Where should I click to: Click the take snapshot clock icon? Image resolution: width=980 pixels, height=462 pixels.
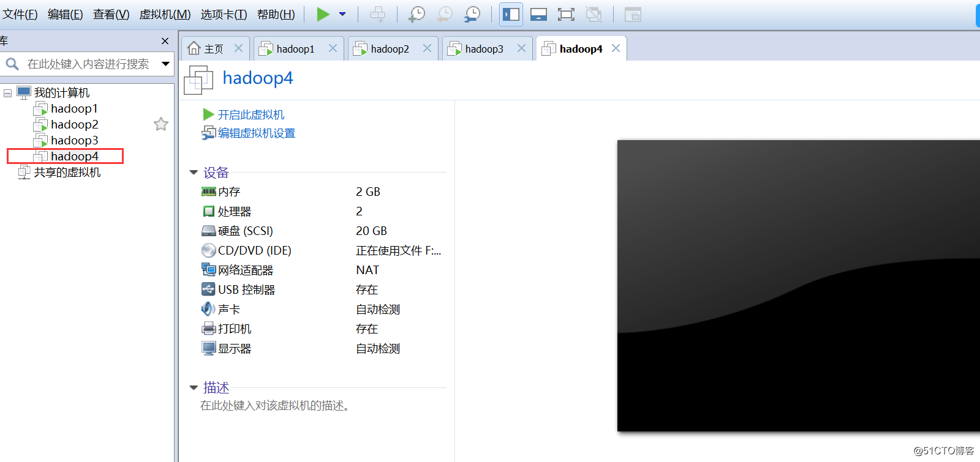click(417, 14)
